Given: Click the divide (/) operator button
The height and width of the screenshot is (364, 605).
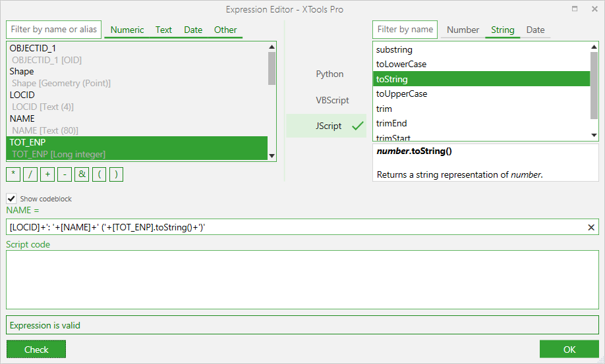Looking at the screenshot, I should (x=30, y=174).
